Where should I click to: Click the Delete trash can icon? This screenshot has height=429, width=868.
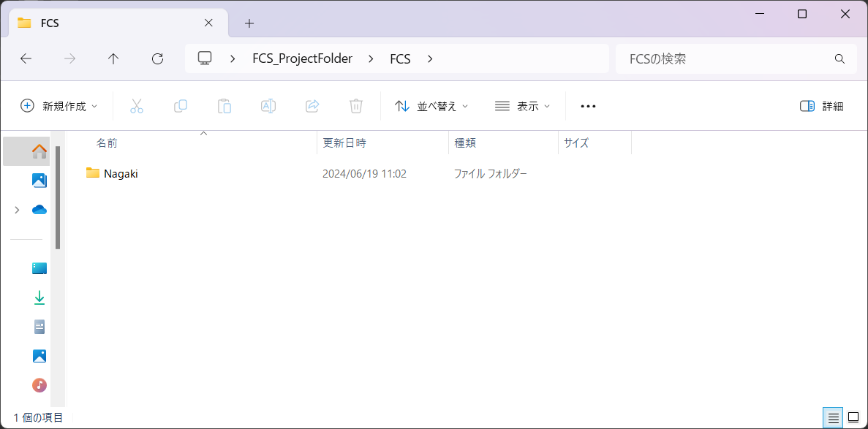356,106
